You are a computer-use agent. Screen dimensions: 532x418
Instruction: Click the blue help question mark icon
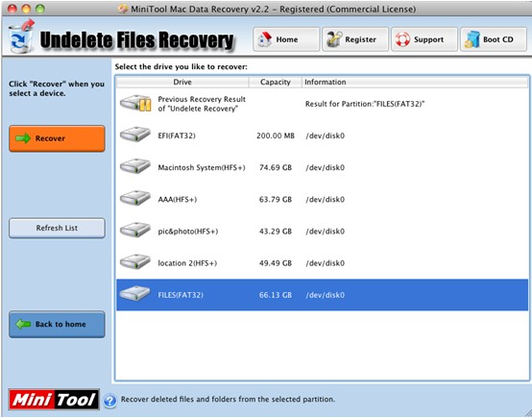click(109, 401)
